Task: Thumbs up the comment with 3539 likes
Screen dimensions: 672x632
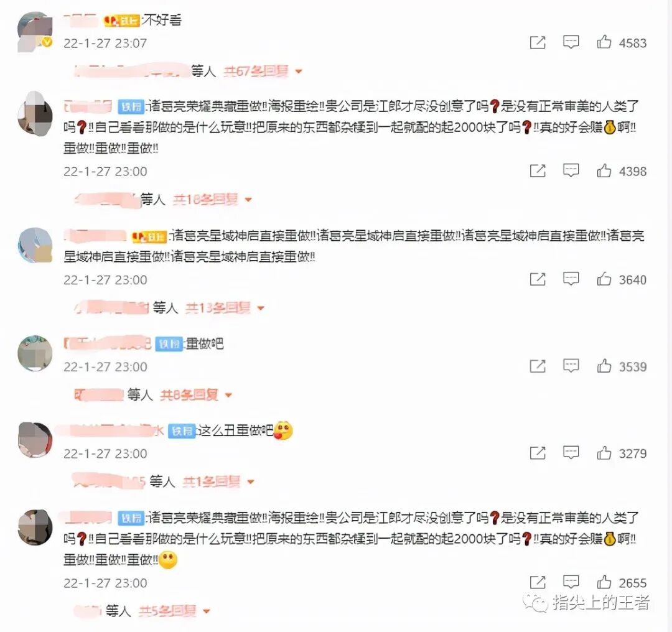Action: (x=604, y=366)
